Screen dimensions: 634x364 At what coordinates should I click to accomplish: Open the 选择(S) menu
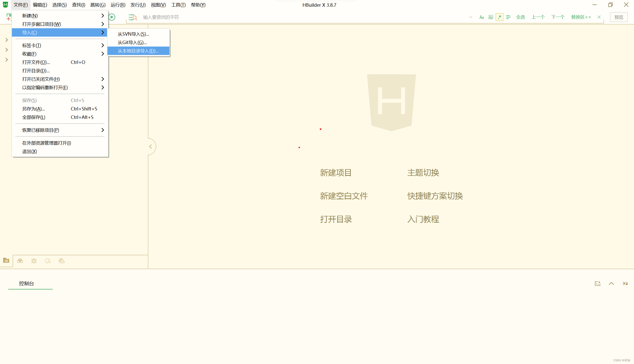click(59, 5)
